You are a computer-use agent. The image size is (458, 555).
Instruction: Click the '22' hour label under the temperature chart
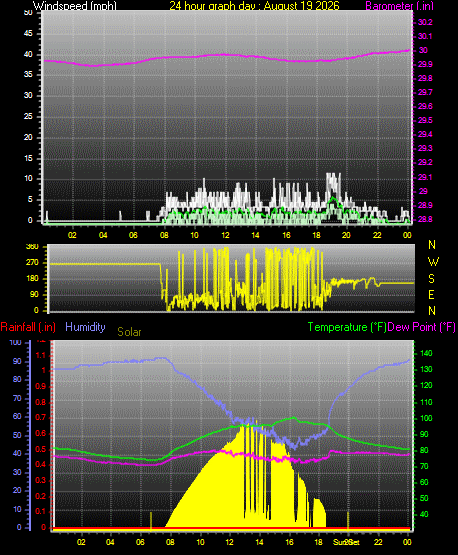coord(378,542)
